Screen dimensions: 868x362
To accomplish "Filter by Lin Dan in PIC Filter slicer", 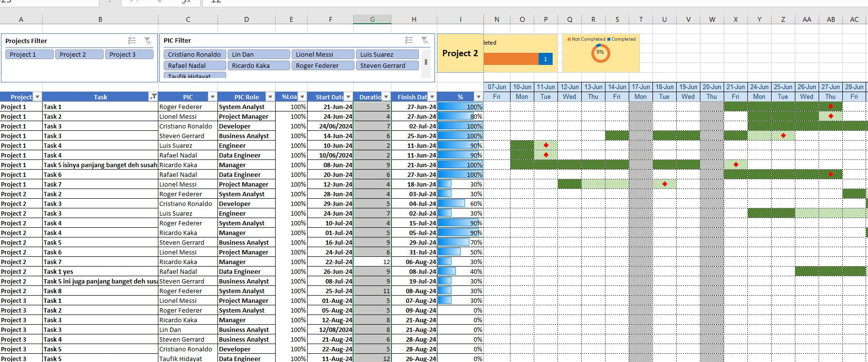I will 259,54.
